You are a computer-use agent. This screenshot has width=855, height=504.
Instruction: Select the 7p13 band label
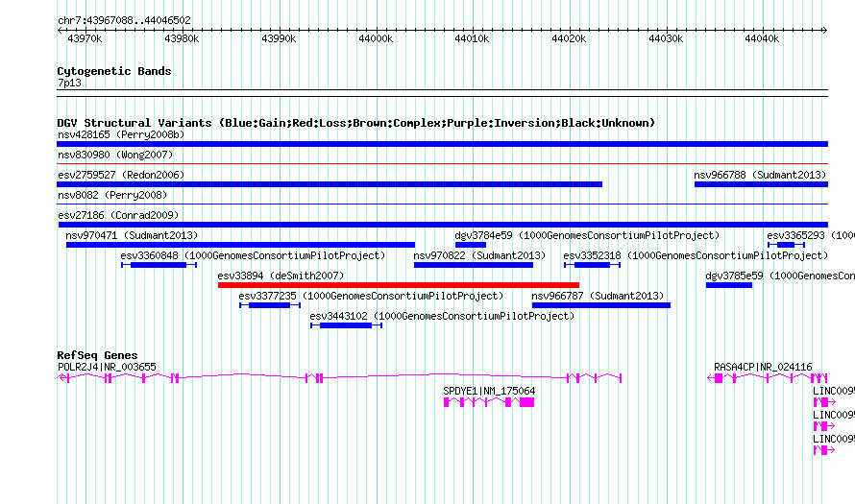click(69, 83)
